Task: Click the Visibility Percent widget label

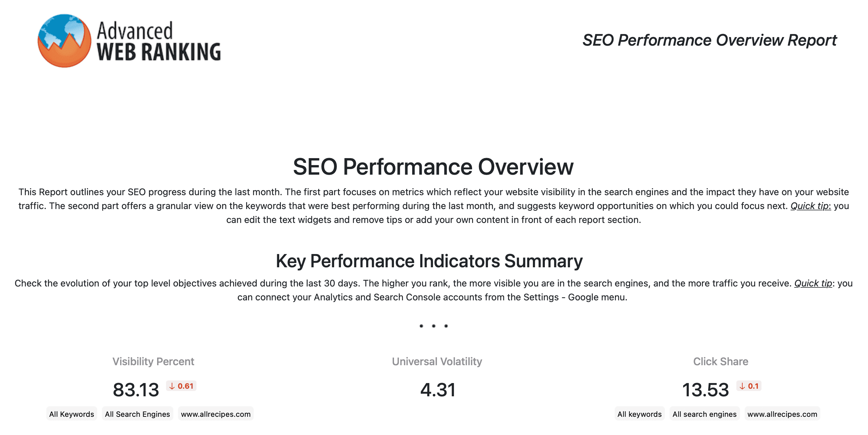Action: pyautogui.click(x=153, y=362)
